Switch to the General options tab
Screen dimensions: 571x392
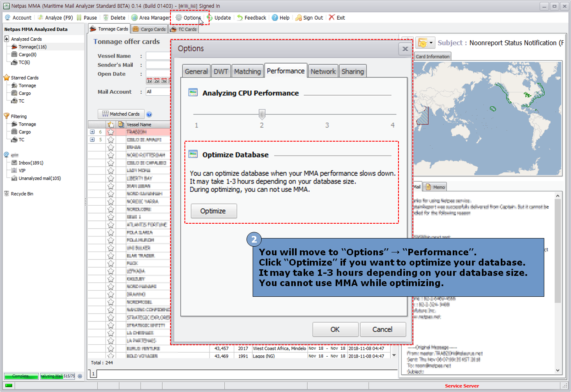click(196, 71)
